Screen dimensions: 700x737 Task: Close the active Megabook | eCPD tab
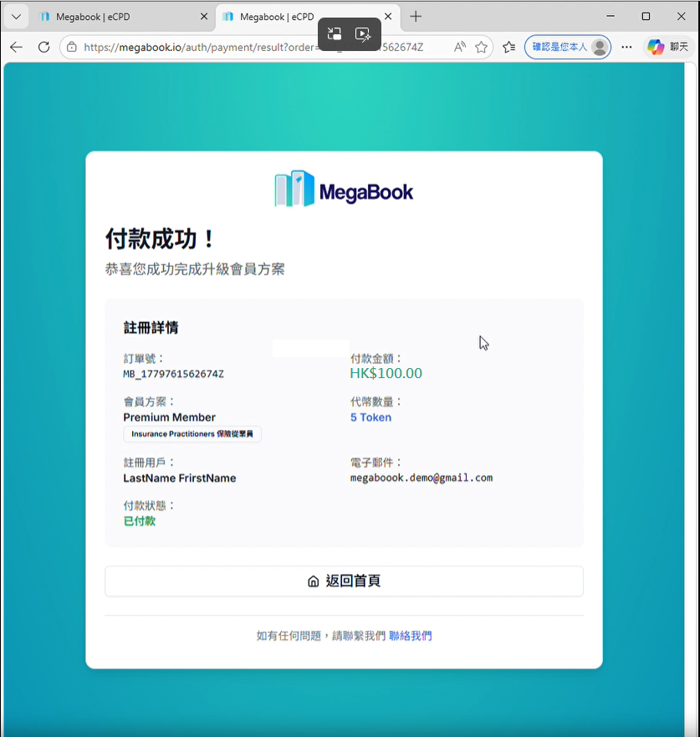pyautogui.click(x=388, y=17)
